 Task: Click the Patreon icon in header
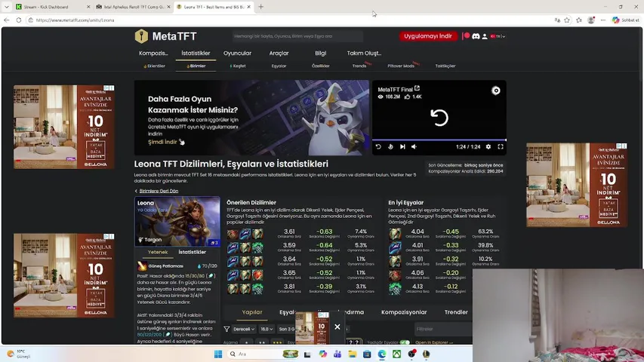(466, 36)
